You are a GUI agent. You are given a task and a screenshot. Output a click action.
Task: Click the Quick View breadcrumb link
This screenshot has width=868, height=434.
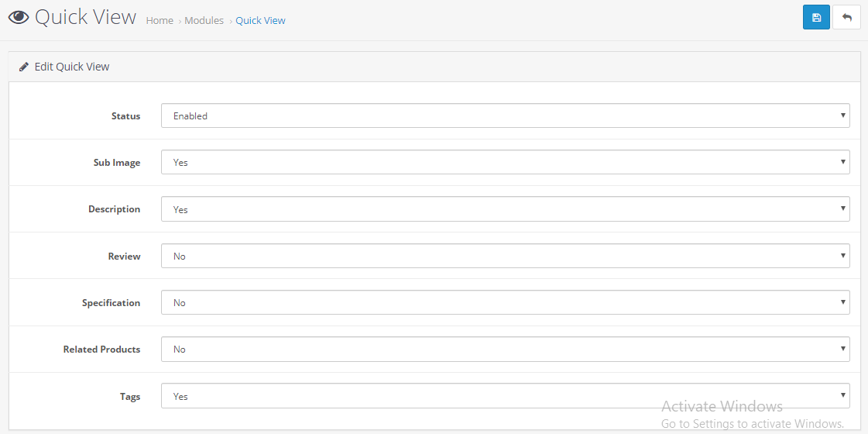click(x=261, y=20)
